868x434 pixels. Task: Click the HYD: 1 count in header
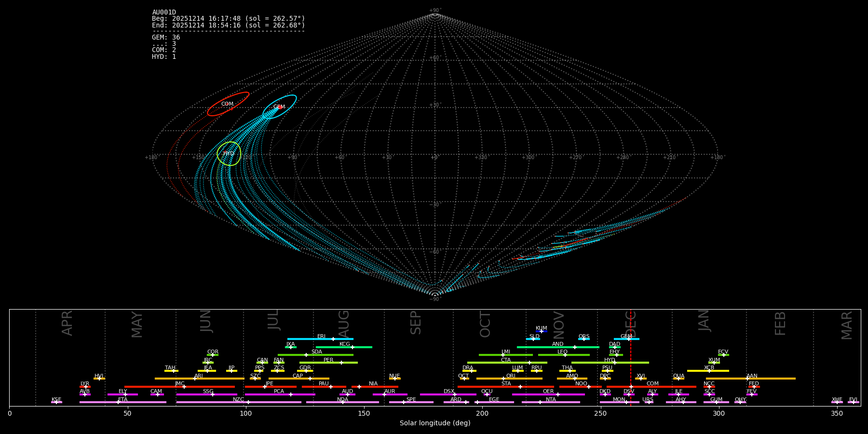coord(164,56)
